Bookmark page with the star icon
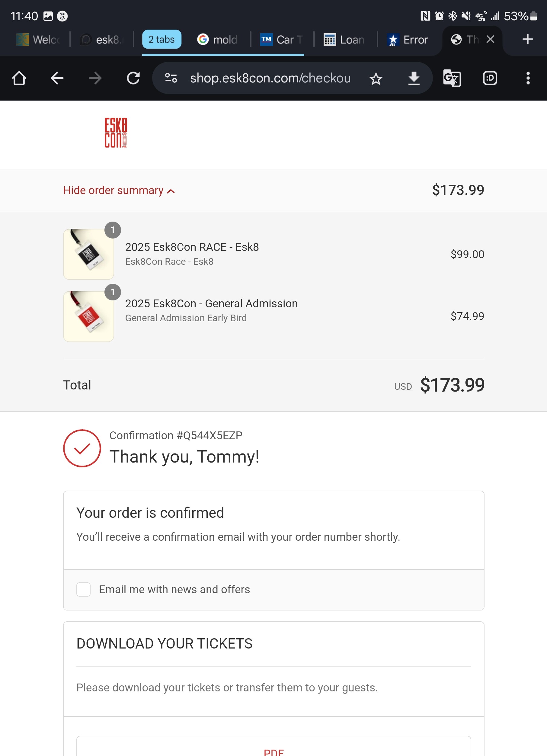This screenshot has width=547, height=756. click(x=376, y=79)
